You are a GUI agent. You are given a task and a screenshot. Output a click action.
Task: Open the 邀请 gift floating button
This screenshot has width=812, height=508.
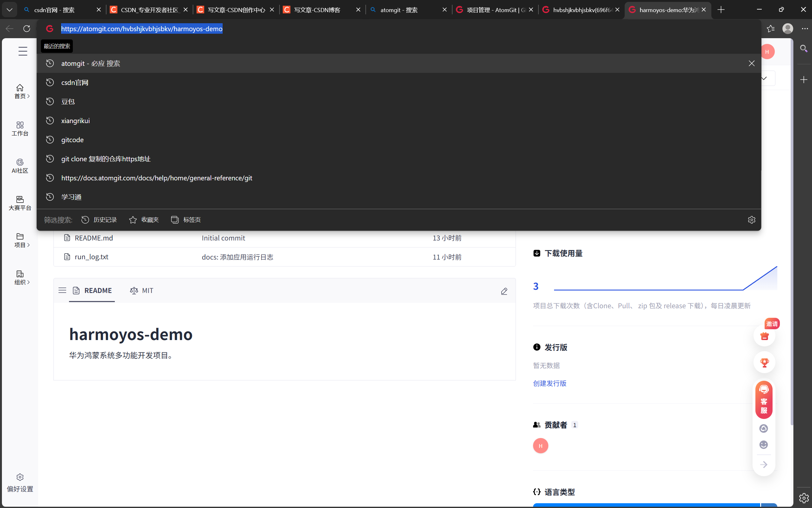[x=765, y=335]
